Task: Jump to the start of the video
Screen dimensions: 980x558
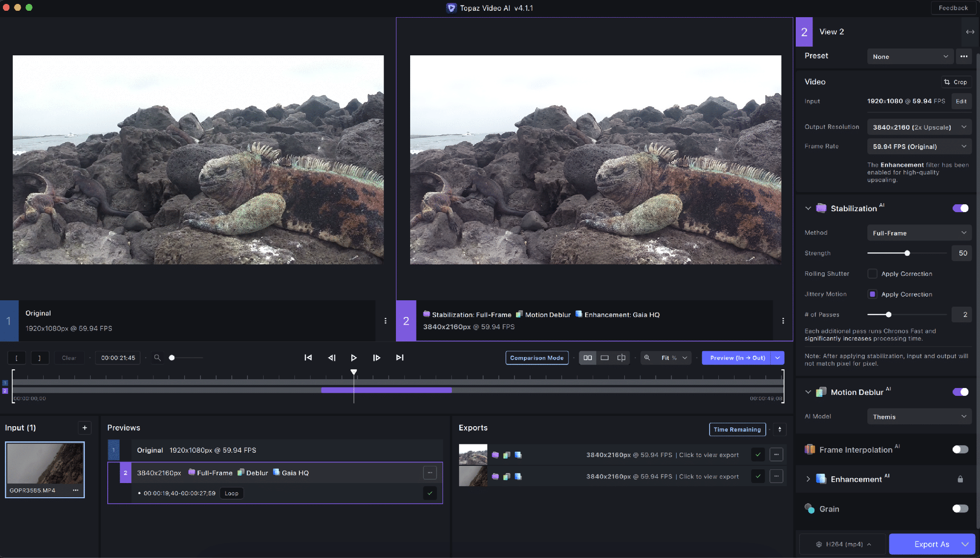Action: 308,358
